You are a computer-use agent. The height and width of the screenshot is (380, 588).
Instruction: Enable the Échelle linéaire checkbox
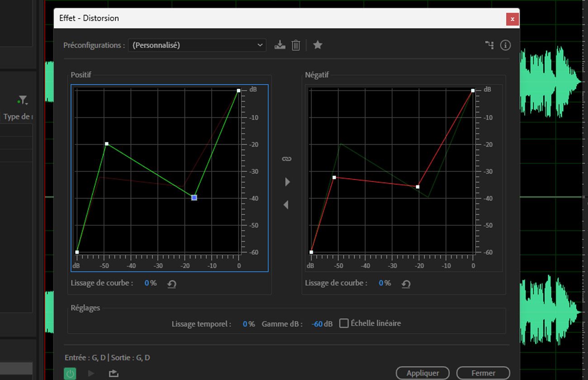pos(344,323)
